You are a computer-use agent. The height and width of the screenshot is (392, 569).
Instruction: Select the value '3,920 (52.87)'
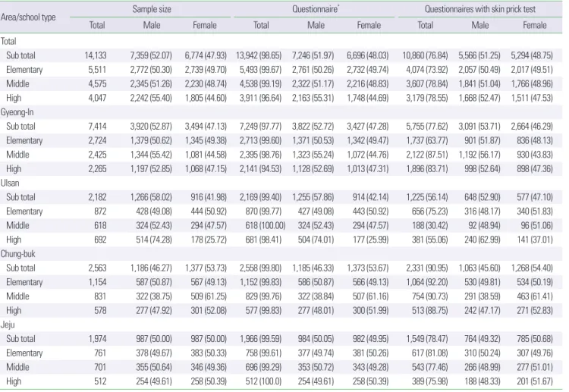click(x=151, y=126)
